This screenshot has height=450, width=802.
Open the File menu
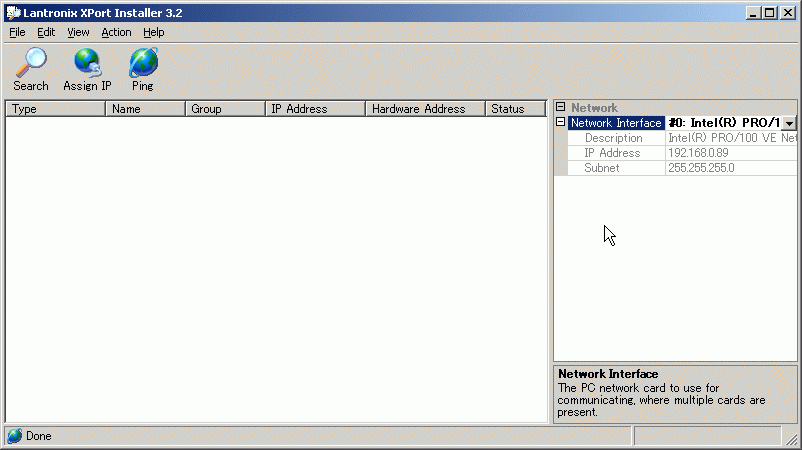(x=17, y=32)
